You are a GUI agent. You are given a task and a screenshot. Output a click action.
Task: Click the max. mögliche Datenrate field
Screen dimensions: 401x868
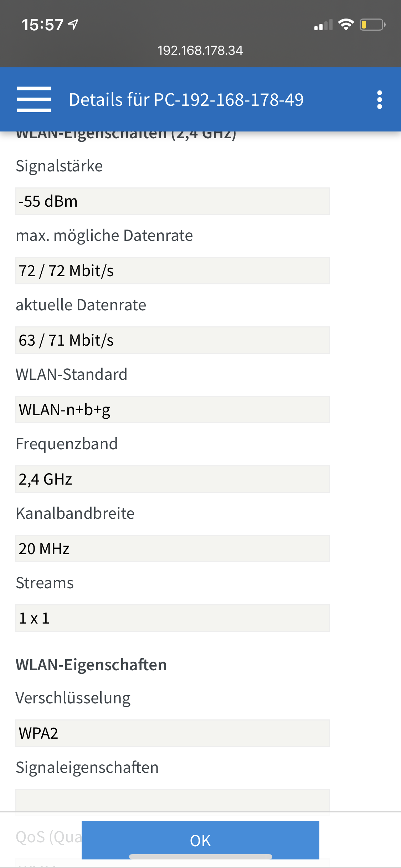(x=172, y=271)
